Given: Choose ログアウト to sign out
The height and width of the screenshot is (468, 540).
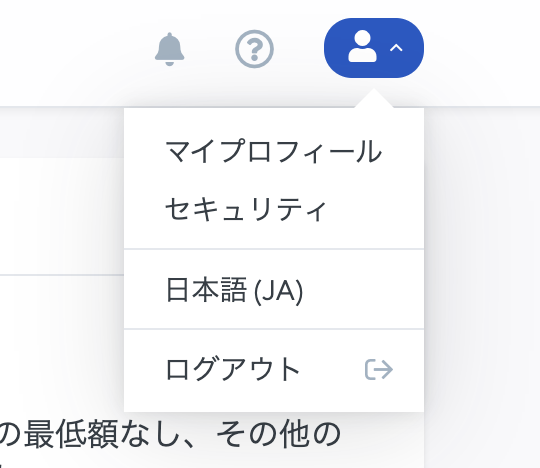Looking at the screenshot, I should click(x=274, y=370).
